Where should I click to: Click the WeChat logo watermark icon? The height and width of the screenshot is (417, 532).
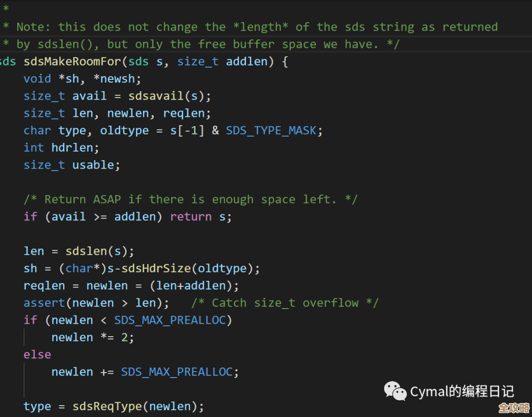point(396,391)
